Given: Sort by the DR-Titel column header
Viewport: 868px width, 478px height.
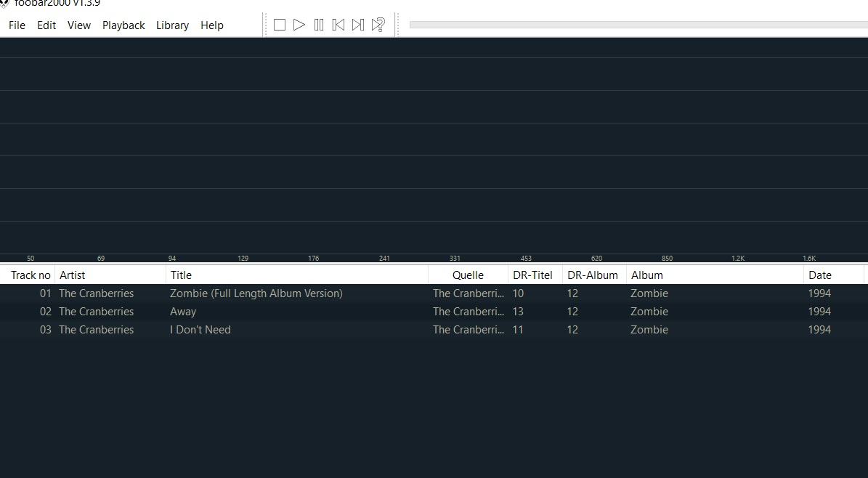Looking at the screenshot, I should point(535,275).
